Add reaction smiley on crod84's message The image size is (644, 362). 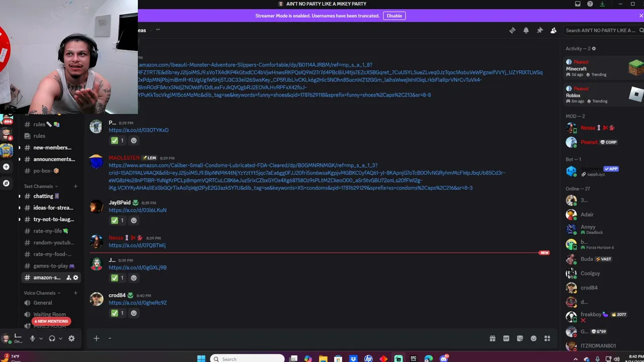(x=133, y=313)
